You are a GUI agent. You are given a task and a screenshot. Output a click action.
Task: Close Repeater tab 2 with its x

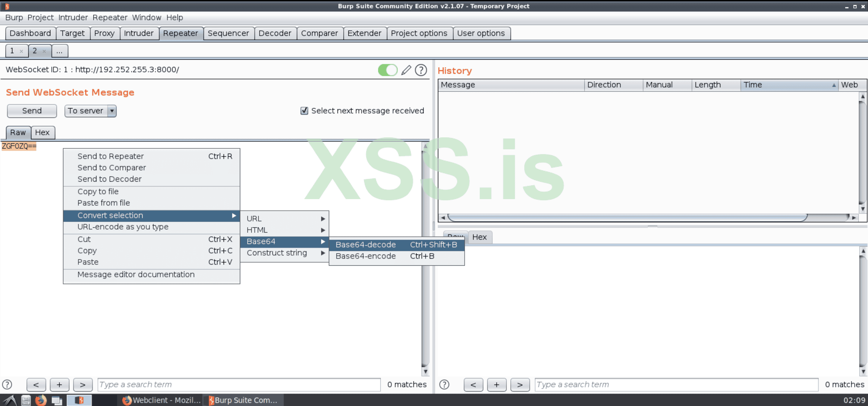[x=44, y=51]
